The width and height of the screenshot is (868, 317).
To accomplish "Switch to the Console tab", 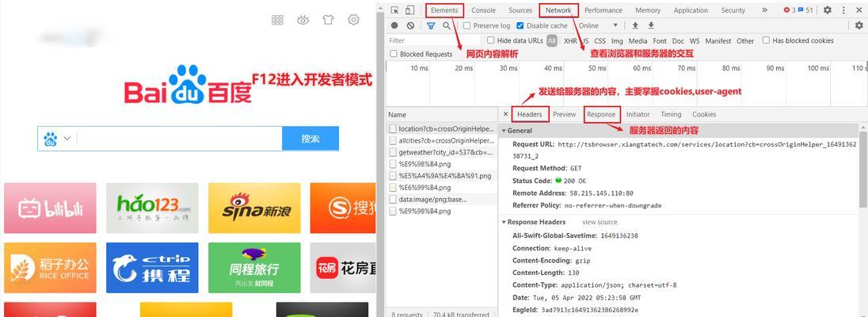I will pyautogui.click(x=483, y=10).
